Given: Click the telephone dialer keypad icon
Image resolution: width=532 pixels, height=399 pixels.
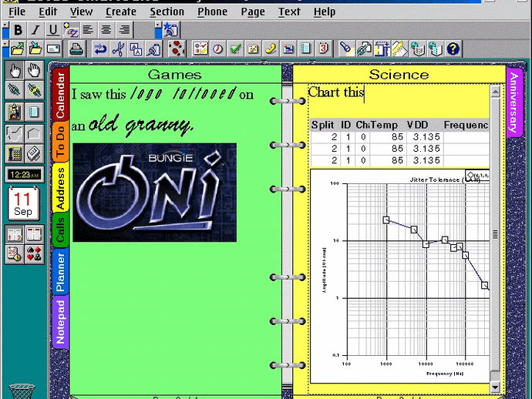Looking at the screenshot, I should (15, 154).
